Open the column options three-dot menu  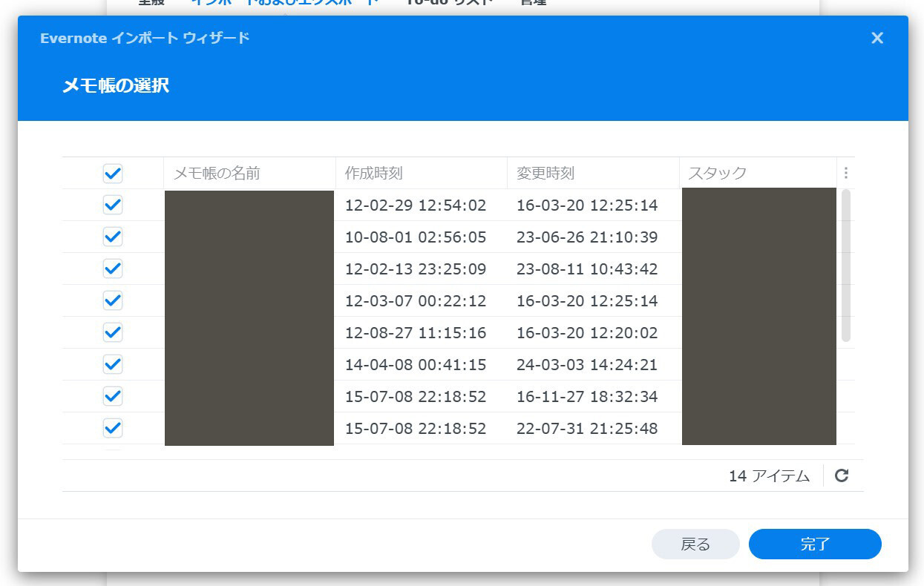[x=845, y=173]
